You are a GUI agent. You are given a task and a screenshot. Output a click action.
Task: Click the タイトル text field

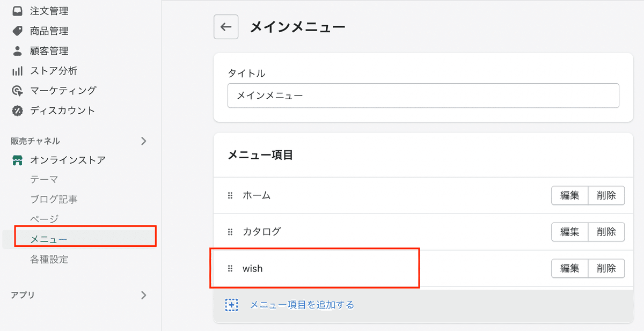423,95
